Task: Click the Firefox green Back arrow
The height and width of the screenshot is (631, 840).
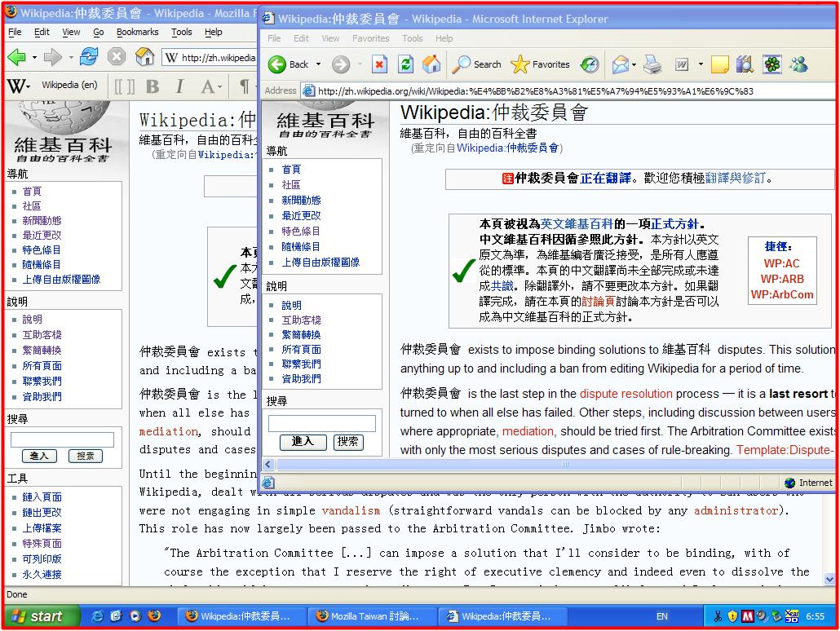Action: click(16, 57)
